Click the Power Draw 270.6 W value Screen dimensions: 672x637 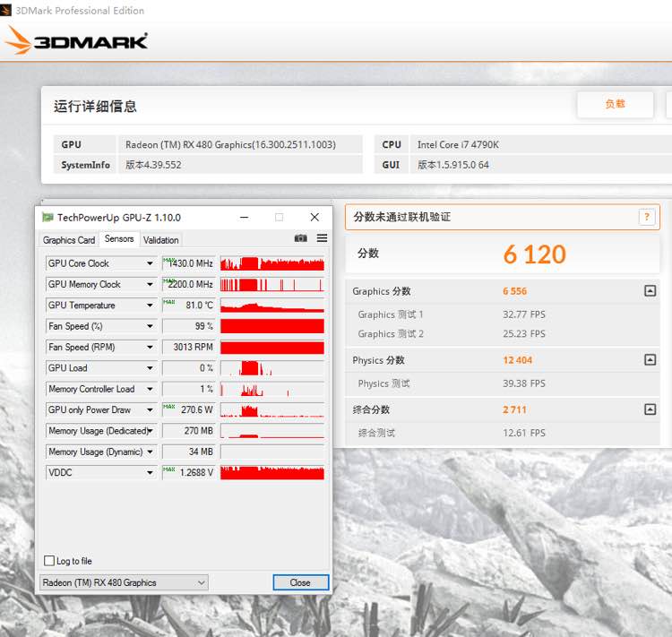(188, 409)
